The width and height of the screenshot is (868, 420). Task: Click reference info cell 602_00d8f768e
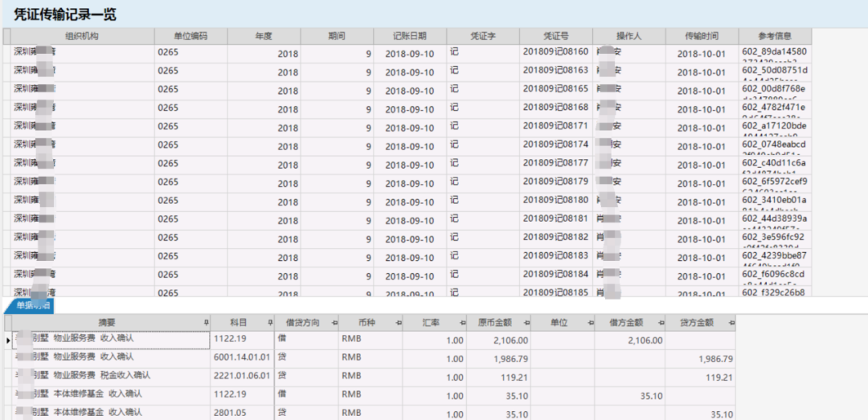775,92
